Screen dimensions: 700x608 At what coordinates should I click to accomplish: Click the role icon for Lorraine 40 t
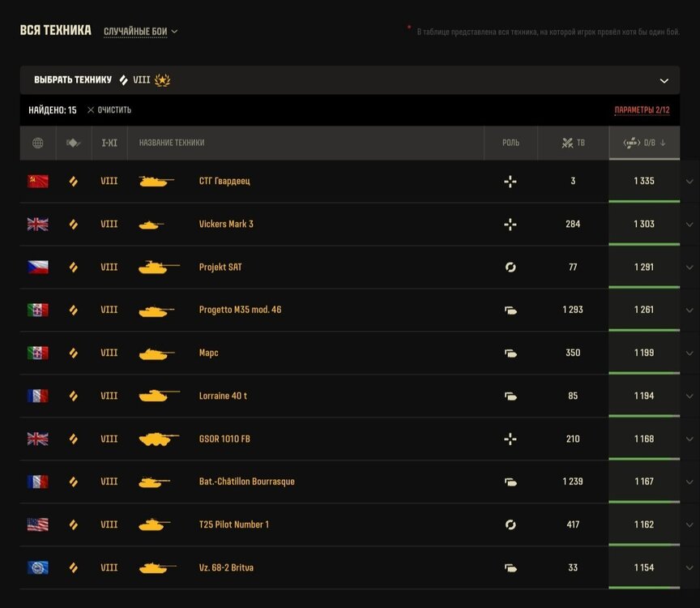510,396
